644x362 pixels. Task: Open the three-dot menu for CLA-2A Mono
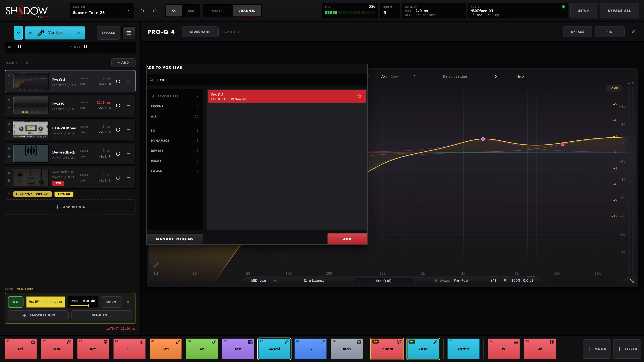(x=128, y=129)
